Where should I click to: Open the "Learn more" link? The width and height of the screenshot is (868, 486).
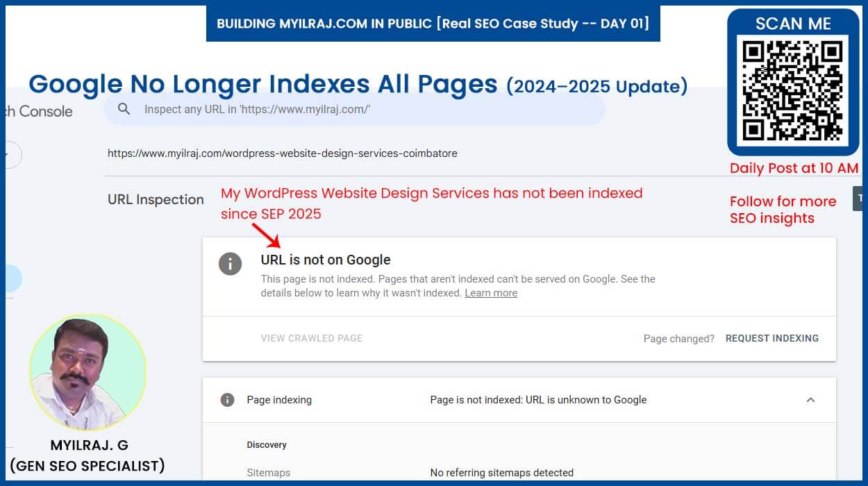[491, 293]
